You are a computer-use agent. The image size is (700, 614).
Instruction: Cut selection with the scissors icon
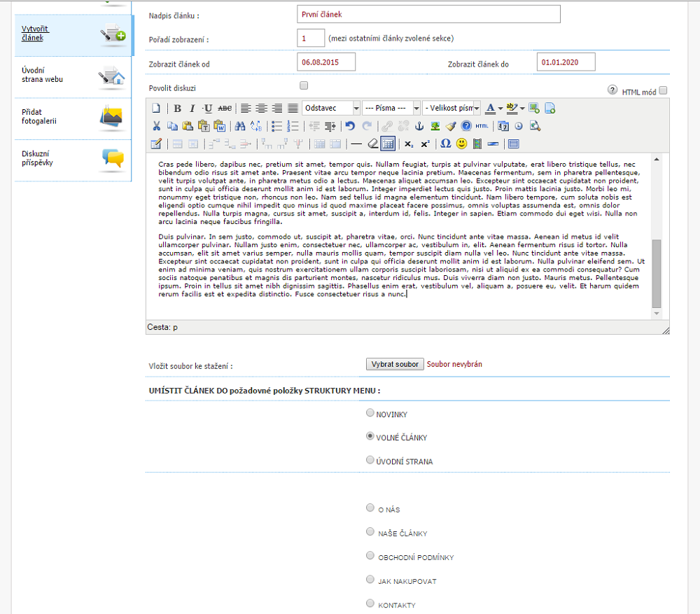(x=156, y=126)
